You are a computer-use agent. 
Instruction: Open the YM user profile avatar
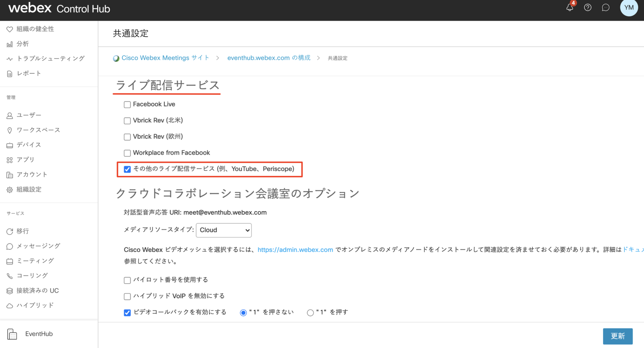(x=629, y=8)
